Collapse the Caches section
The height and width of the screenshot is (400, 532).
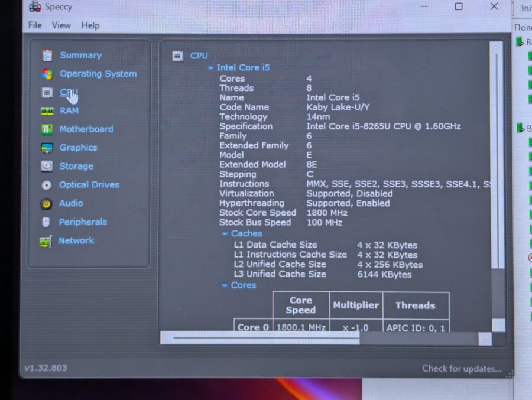coord(225,234)
